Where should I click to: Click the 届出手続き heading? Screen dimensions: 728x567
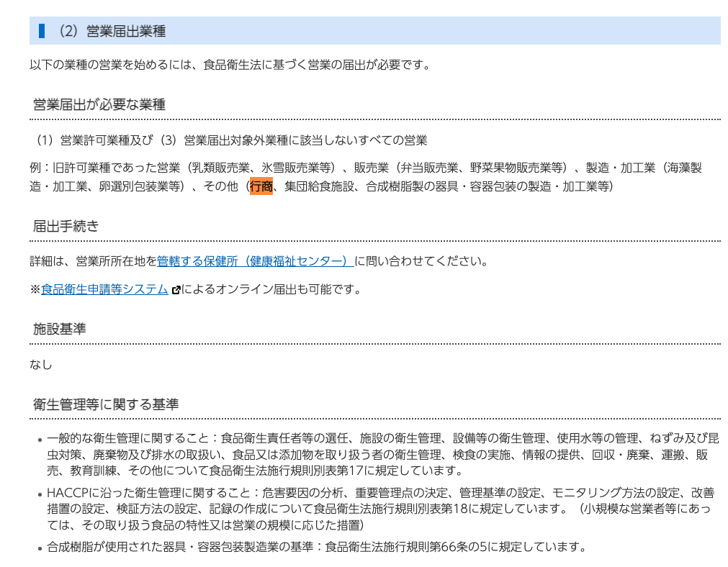(x=66, y=227)
